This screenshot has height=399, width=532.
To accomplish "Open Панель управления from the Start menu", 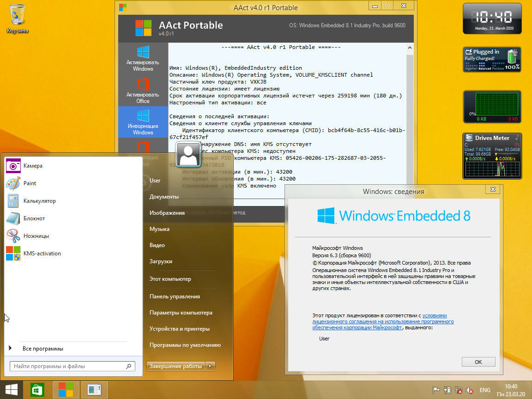I will coord(175,296).
